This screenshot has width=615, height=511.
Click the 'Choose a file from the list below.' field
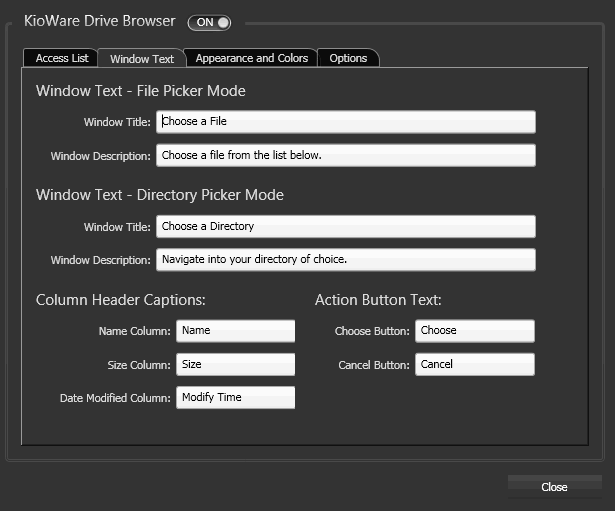(x=346, y=155)
